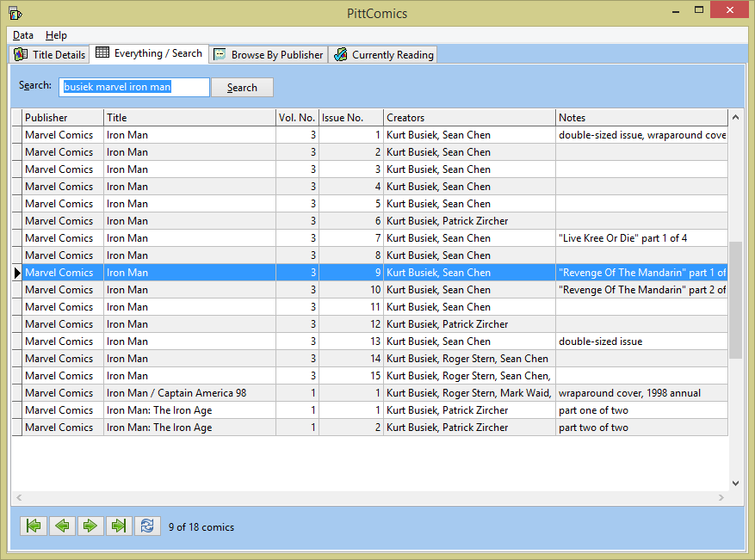Switch to Everything / Search tab

149,53
